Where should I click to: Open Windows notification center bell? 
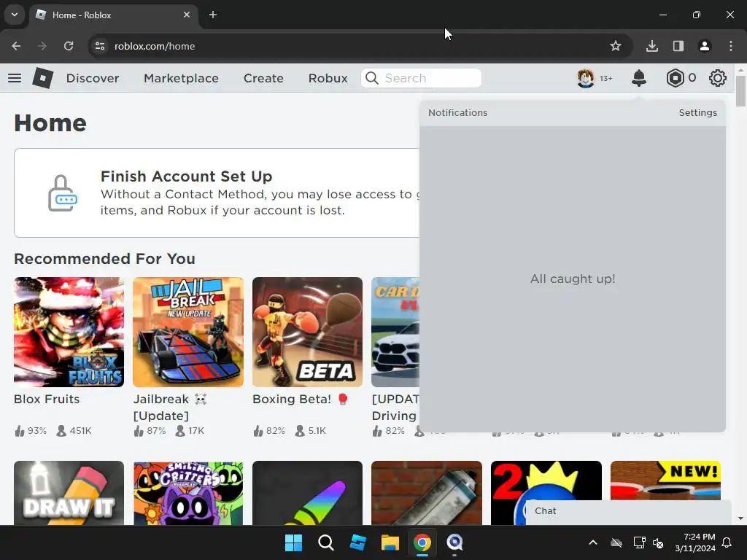pyautogui.click(x=727, y=542)
